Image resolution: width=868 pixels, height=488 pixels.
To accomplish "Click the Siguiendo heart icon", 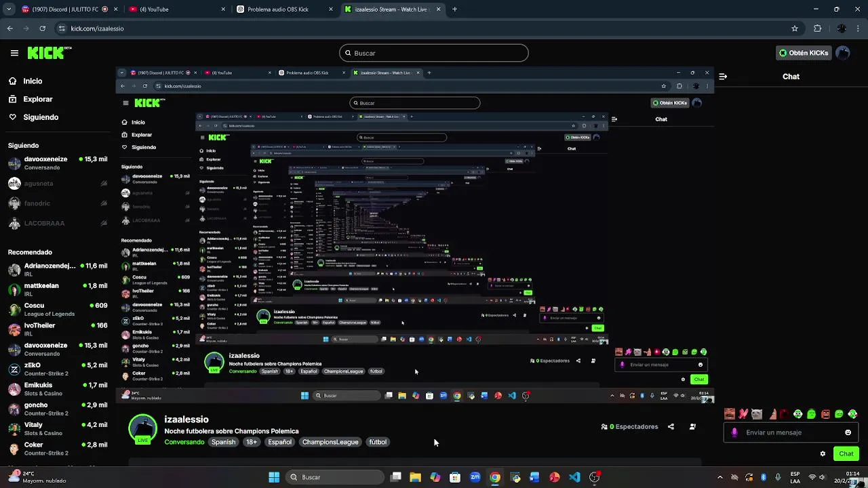I will coord(12,117).
